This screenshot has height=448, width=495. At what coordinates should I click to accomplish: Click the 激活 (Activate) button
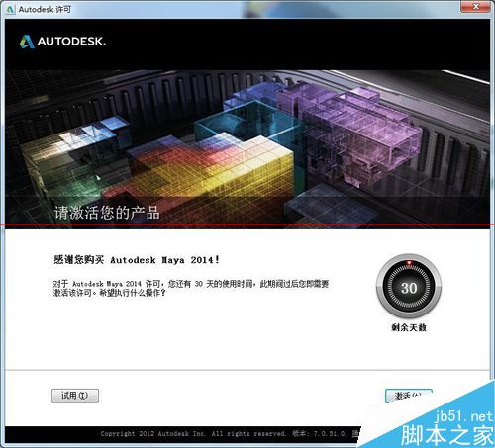pyautogui.click(x=409, y=396)
